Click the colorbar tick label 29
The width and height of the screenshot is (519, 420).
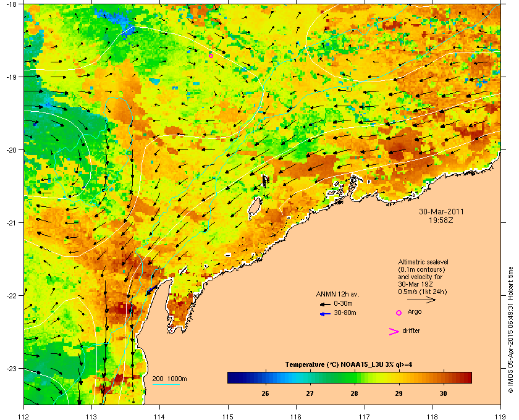coord(399,393)
